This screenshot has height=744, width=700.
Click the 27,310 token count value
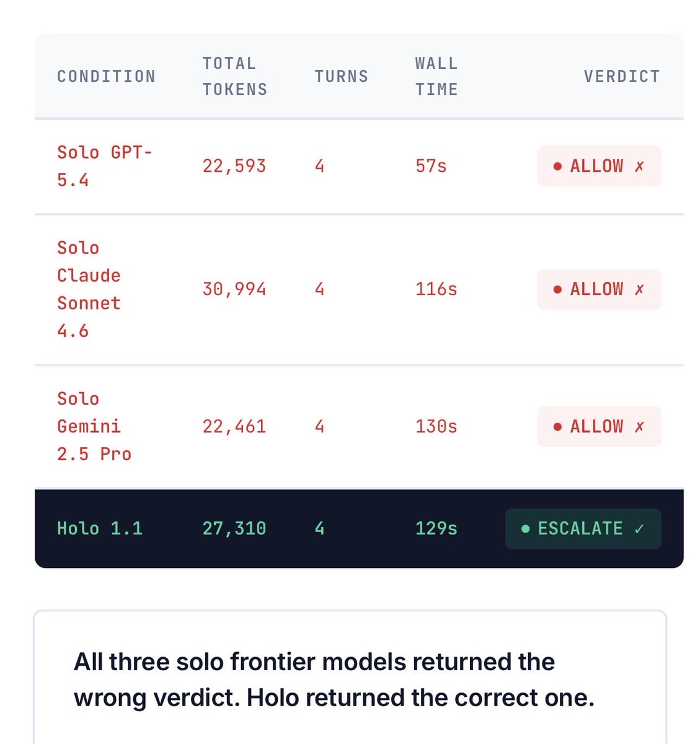[234, 528]
